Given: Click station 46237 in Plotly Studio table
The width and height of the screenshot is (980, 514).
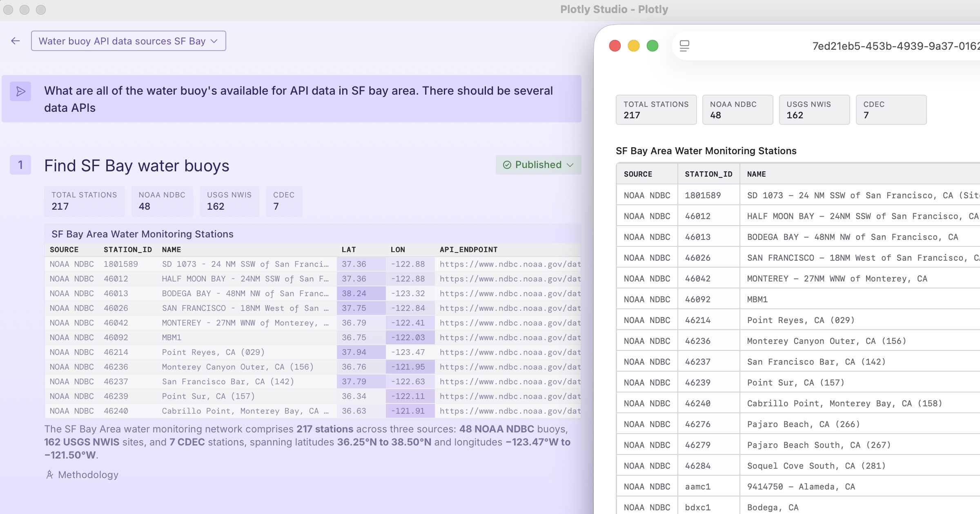Looking at the screenshot, I should [x=116, y=382].
